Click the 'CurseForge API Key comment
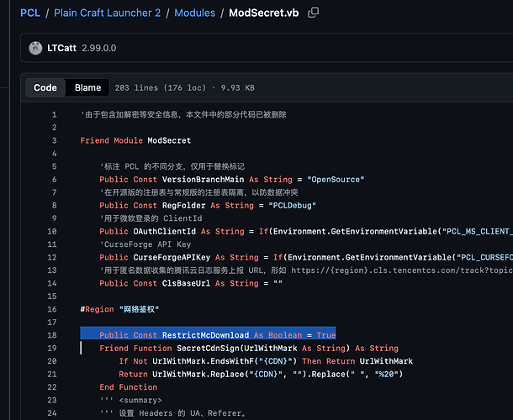 click(x=145, y=244)
